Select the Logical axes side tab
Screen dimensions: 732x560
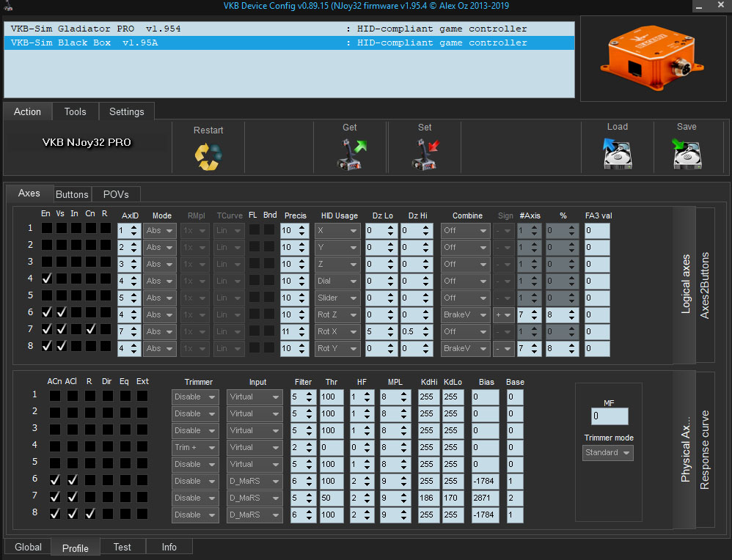685,284
